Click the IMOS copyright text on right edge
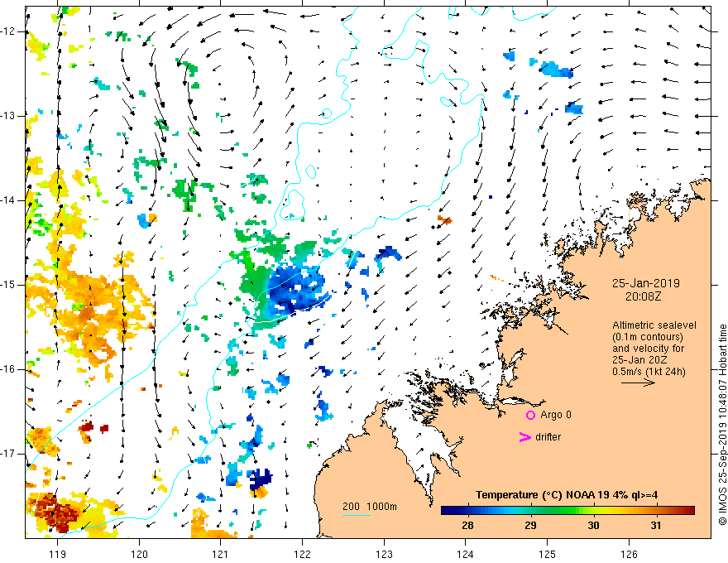This screenshot has height=563, width=728. (722, 425)
